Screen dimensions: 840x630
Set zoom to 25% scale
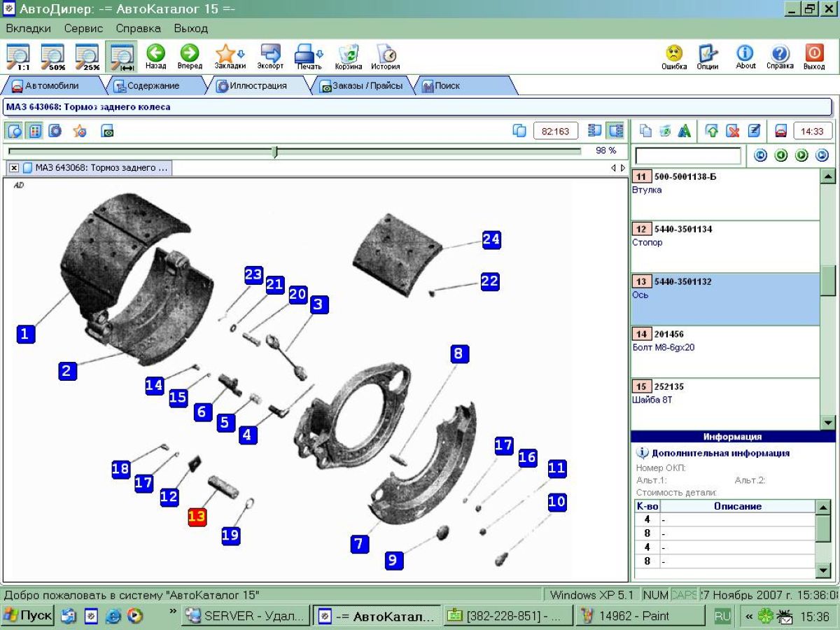point(87,57)
